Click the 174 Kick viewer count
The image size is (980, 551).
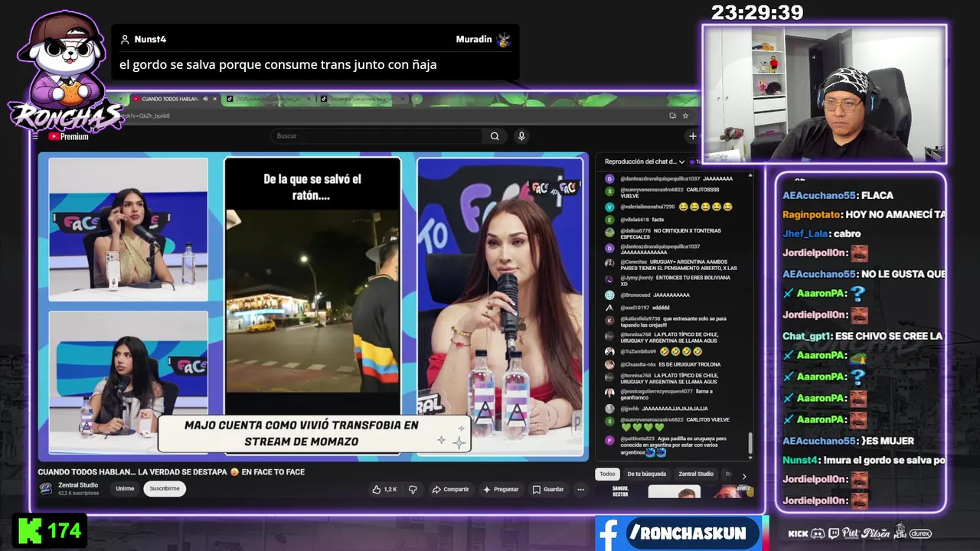pyautogui.click(x=64, y=530)
